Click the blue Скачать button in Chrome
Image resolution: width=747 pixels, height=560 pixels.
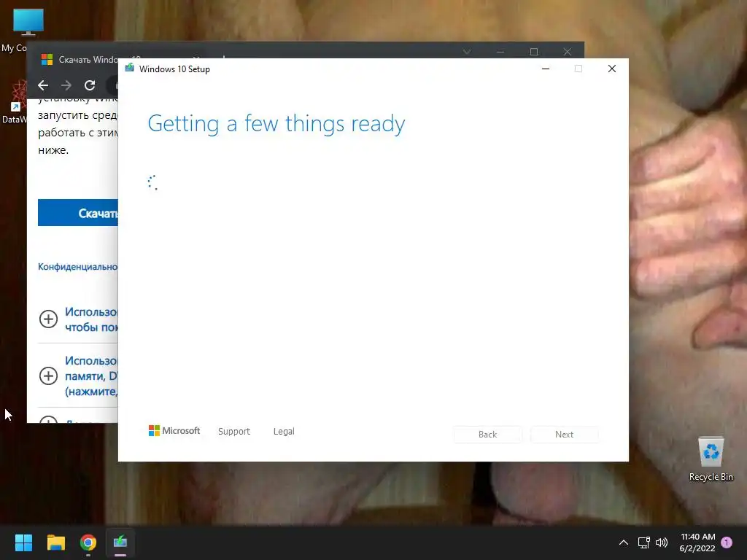[78, 213]
